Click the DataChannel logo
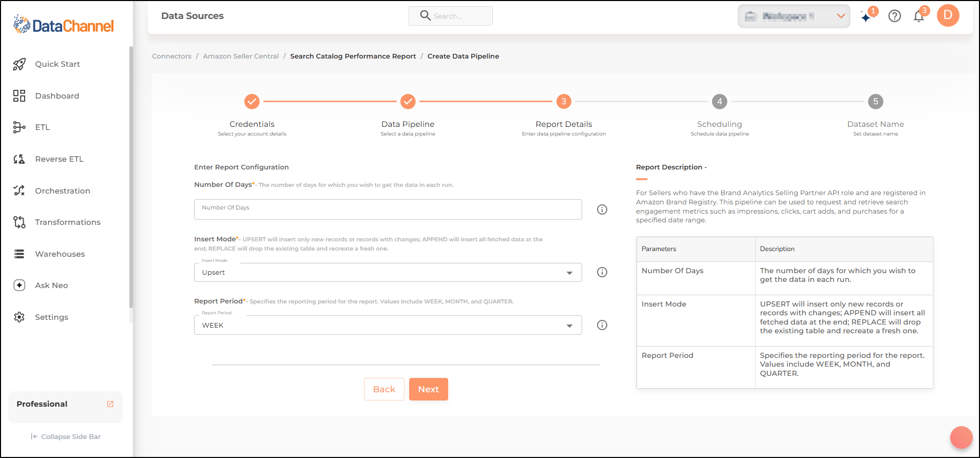The height and width of the screenshot is (458, 980). (63, 25)
